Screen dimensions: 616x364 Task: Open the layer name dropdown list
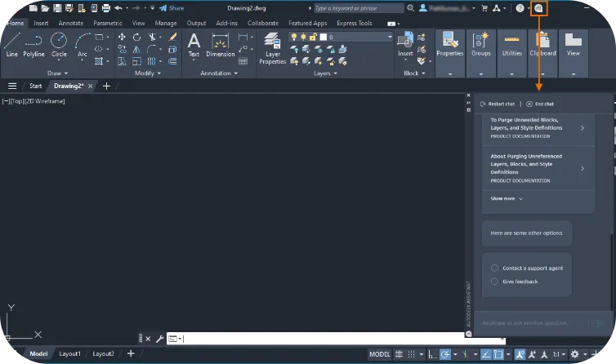(x=390, y=37)
